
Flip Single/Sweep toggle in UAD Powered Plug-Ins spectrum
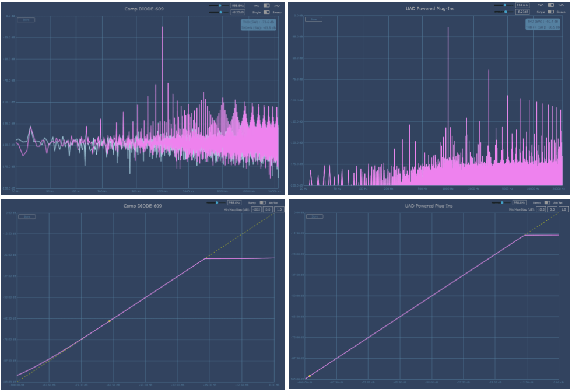point(552,11)
